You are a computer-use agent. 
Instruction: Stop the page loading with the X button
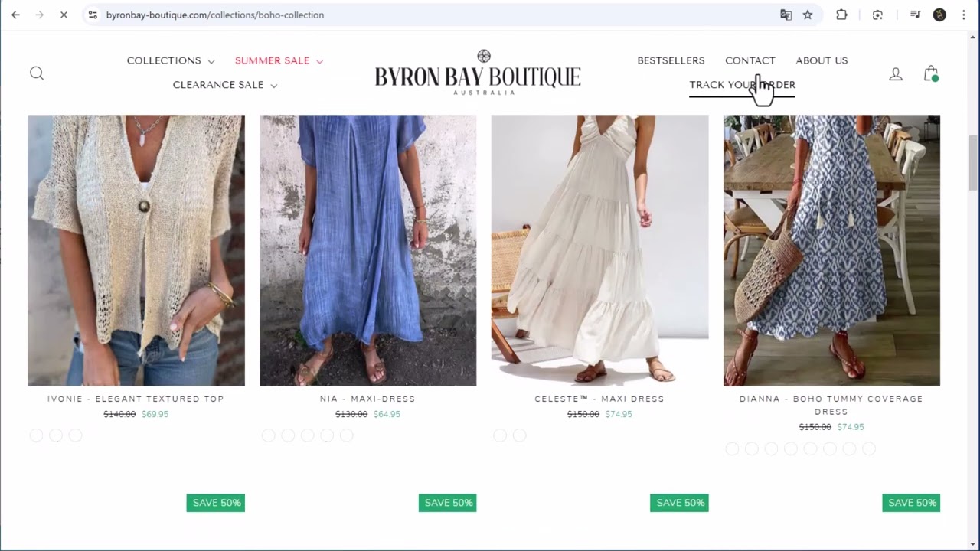64,15
